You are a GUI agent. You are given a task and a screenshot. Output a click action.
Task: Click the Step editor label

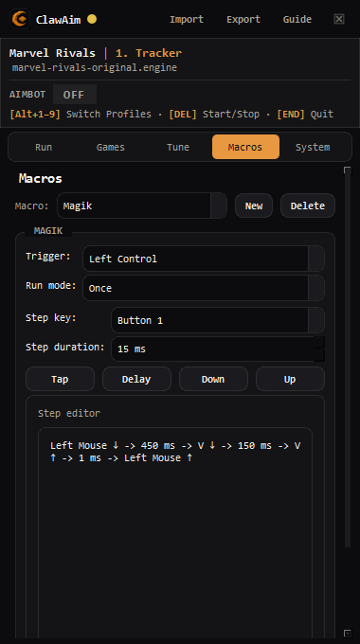69,413
